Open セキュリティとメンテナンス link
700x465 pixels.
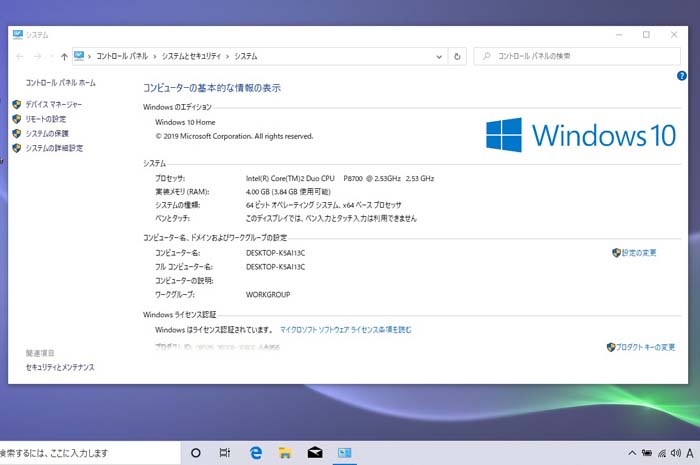click(60, 367)
